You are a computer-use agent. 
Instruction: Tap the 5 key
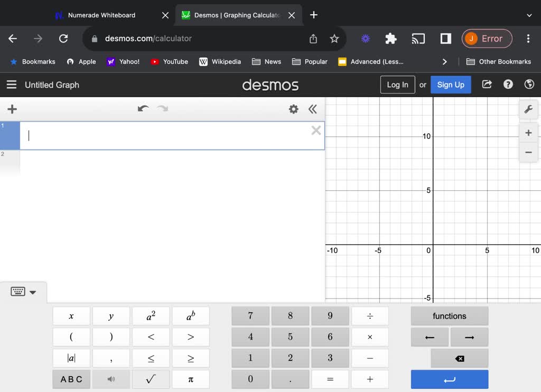290,337
